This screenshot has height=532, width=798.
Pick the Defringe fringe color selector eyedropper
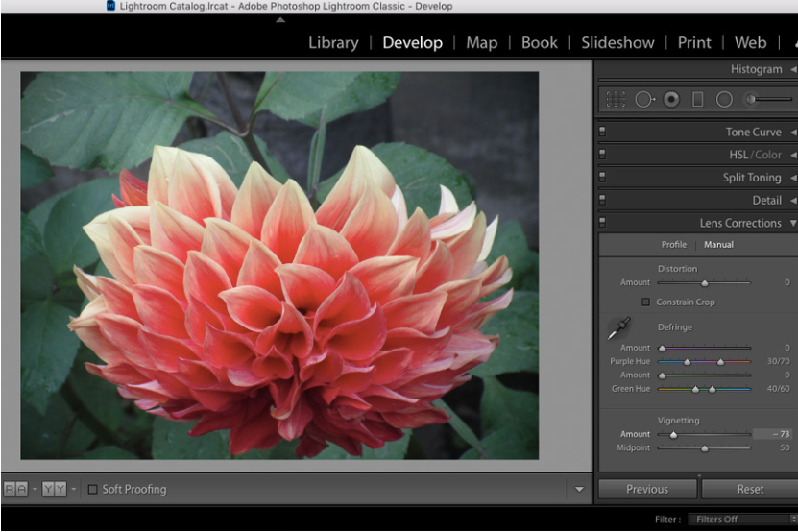pos(619,328)
